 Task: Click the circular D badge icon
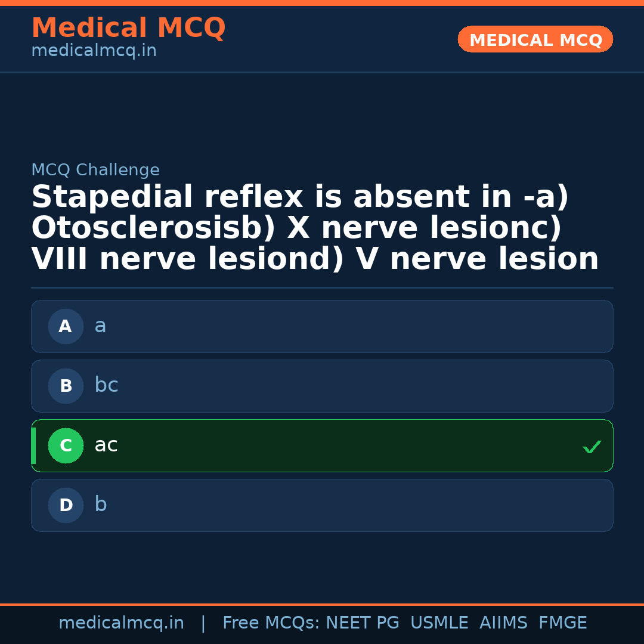coord(66,505)
